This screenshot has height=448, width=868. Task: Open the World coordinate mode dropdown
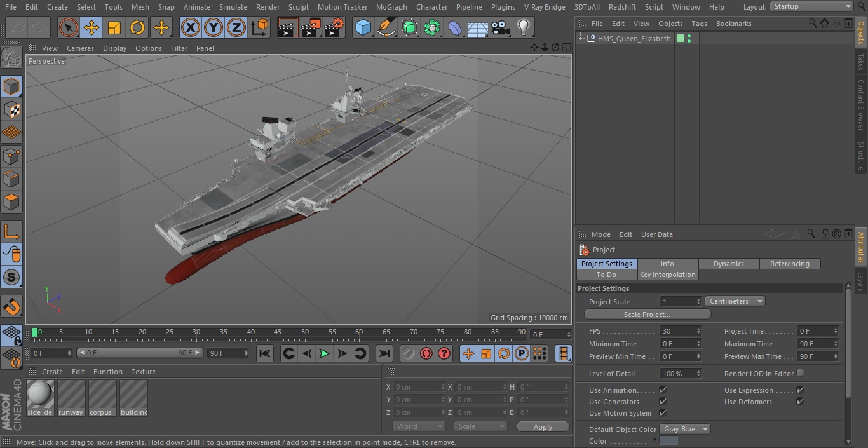point(418,426)
